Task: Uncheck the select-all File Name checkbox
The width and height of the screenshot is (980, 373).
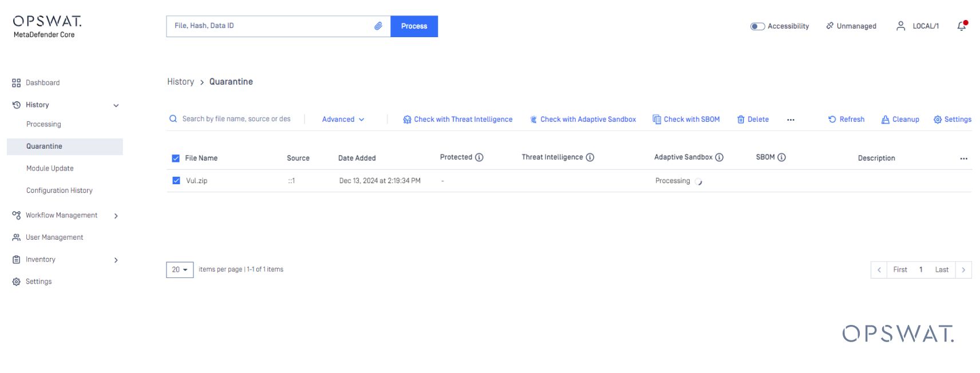Action: tap(176, 158)
